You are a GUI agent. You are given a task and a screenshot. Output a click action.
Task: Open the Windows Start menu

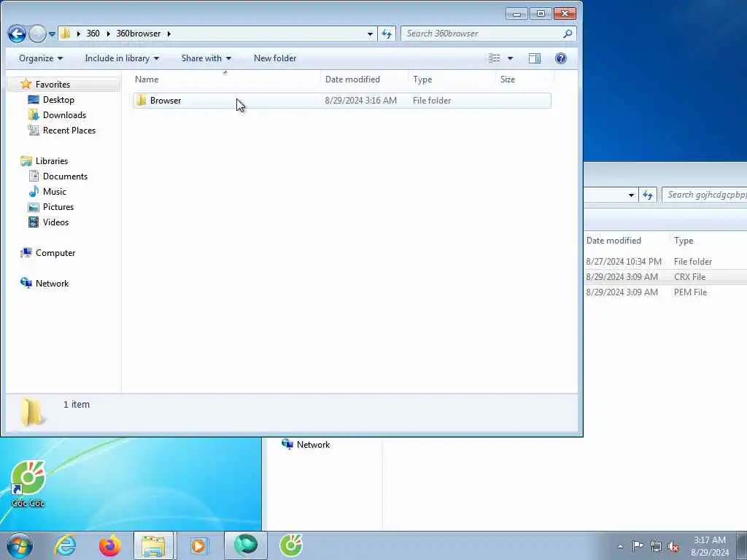click(x=20, y=545)
